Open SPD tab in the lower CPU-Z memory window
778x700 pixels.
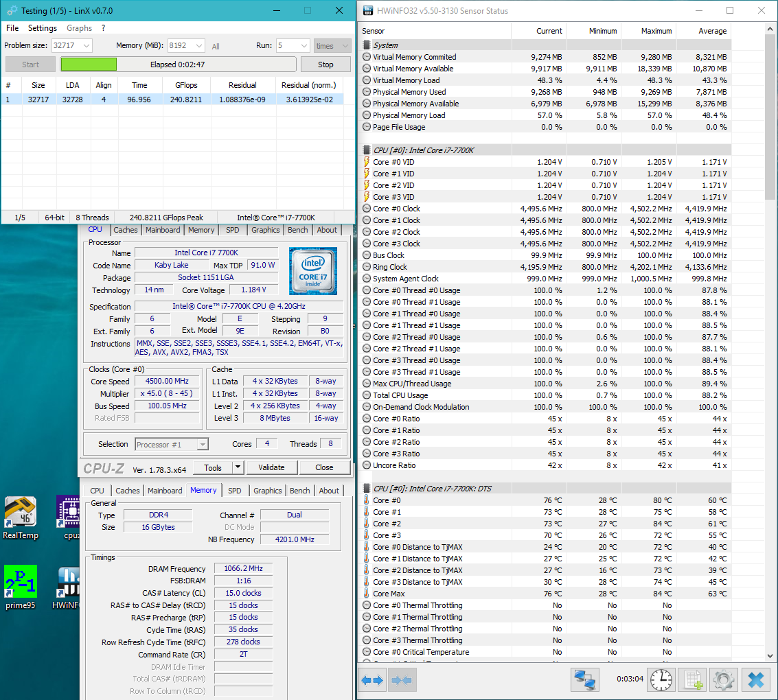point(235,491)
